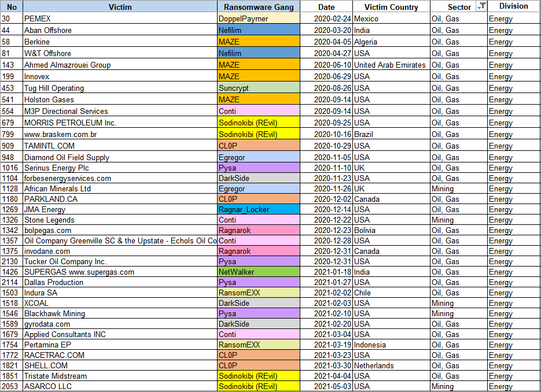Select the Mining cell in XCOAL row

pyautogui.click(x=459, y=303)
